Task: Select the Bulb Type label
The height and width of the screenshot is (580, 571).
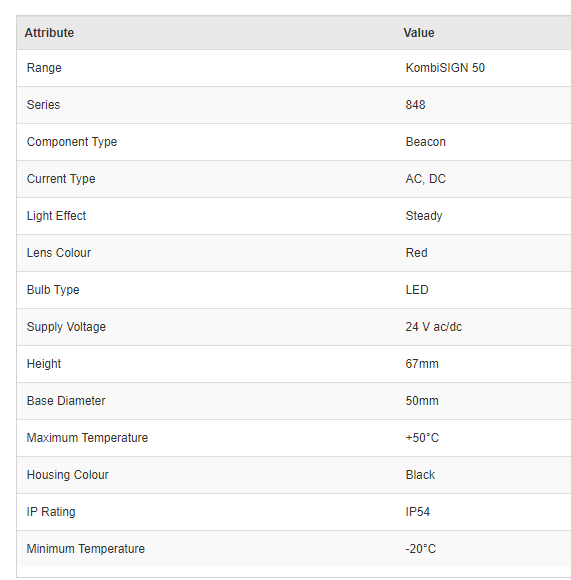Action: pyautogui.click(x=53, y=290)
